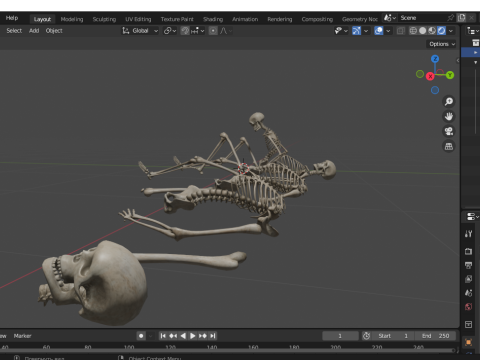
Task: Switch to the Animation workspace tab
Action: [x=245, y=19]
